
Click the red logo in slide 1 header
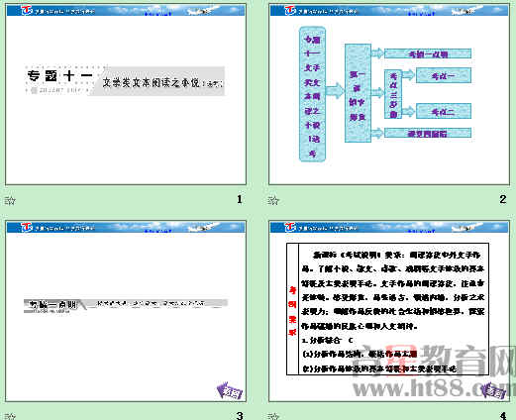point(27,10)
